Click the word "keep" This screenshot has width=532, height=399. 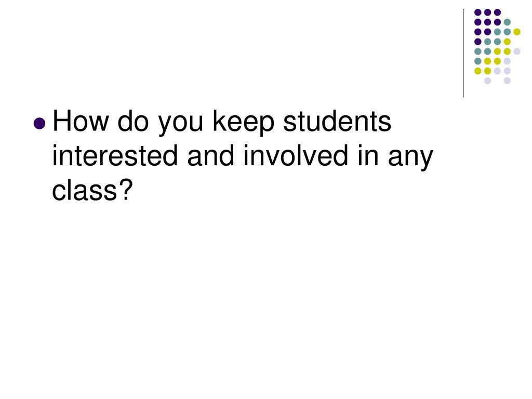coord(243,124)
